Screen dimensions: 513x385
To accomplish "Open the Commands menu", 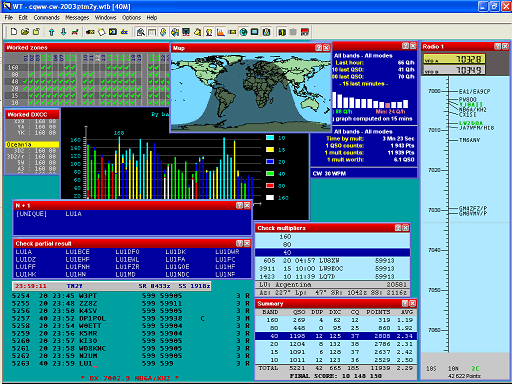I will click(47, 17).
